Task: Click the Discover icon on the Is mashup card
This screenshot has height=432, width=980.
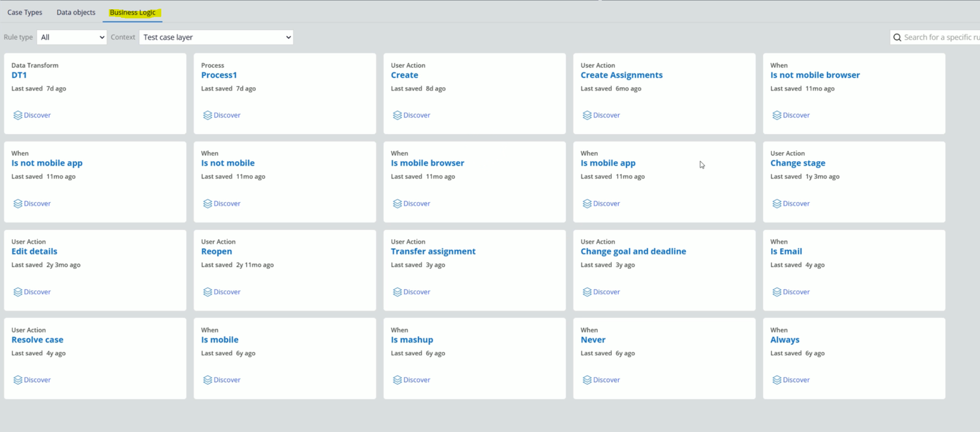Action: (397, 380)
